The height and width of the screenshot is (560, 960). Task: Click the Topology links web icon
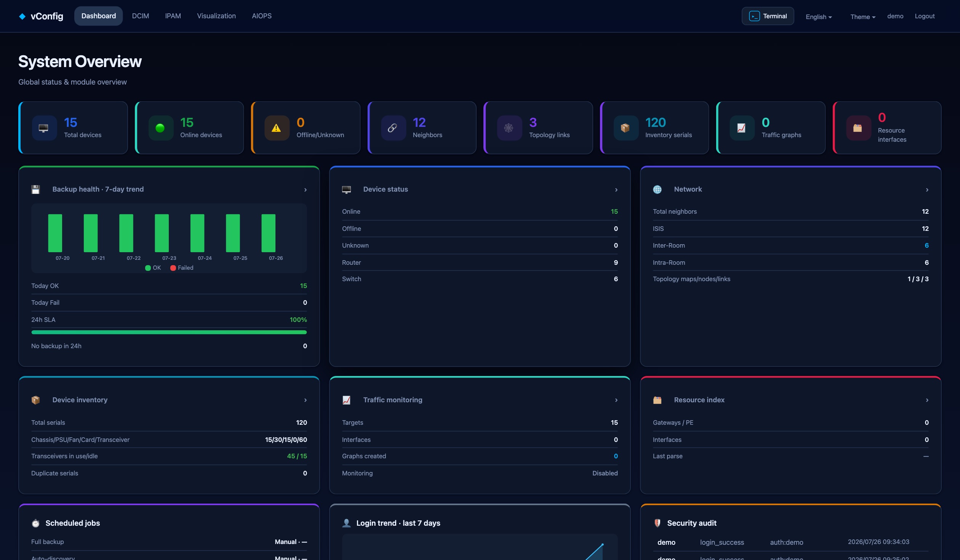[x=509, y=128]
